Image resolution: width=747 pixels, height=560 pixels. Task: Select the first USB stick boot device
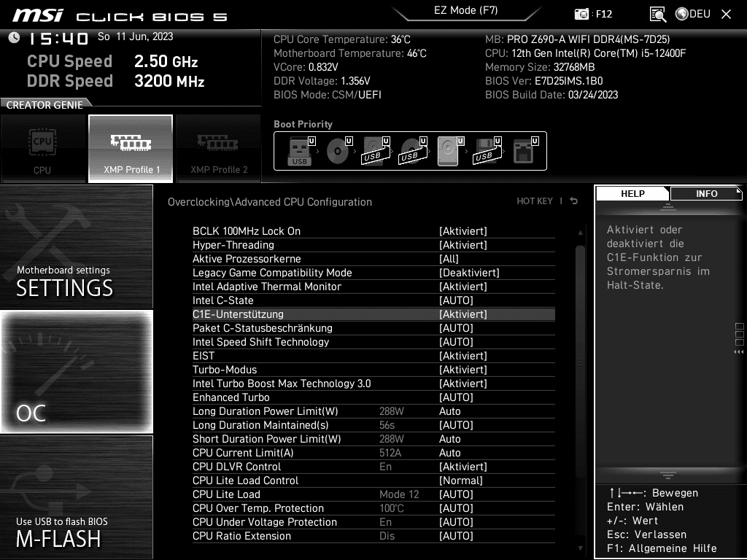coord(301,151)
